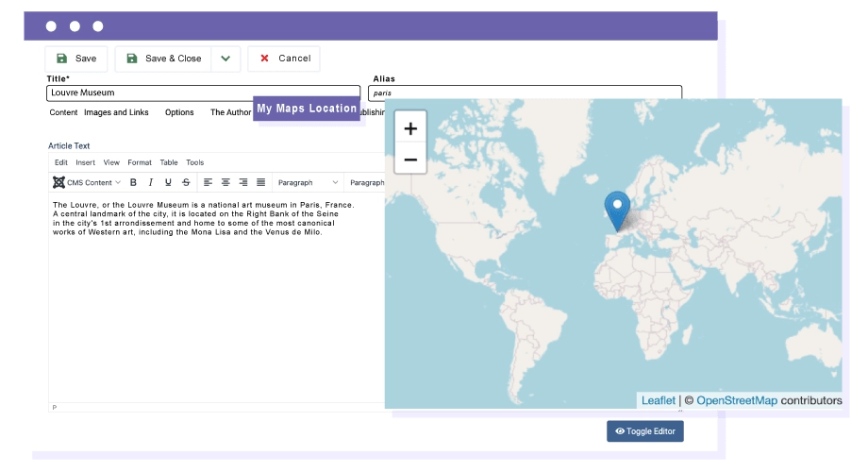Switch to the Content tab

click(63, 112)
